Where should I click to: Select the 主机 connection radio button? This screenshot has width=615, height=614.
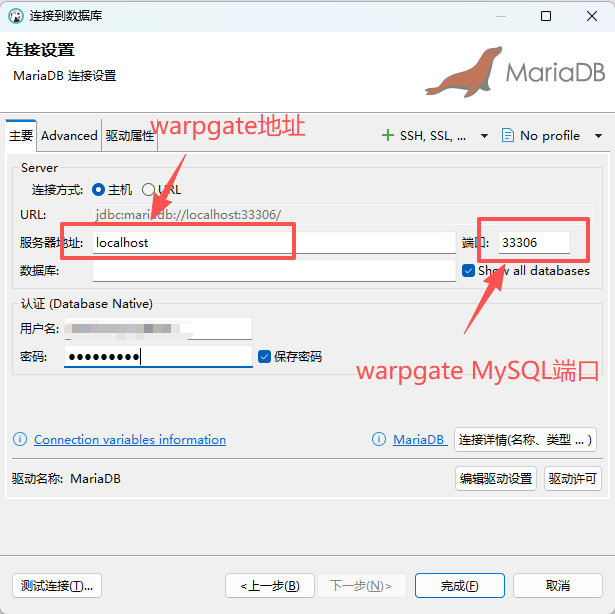pos(98,190)
